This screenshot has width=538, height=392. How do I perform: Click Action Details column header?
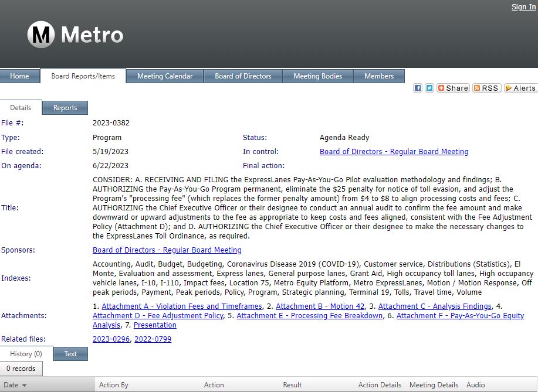380,385
